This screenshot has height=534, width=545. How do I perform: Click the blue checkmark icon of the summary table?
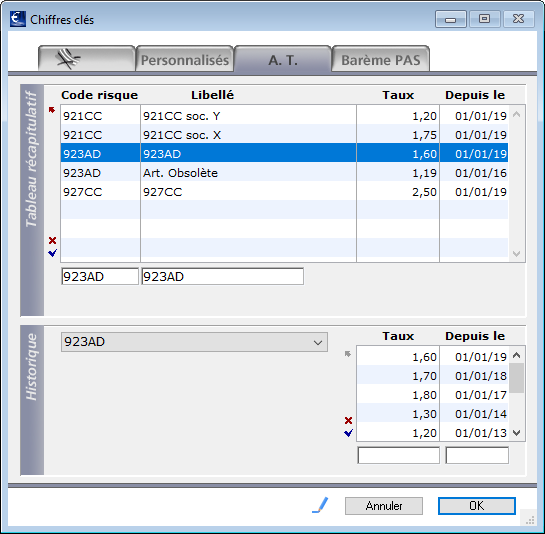tap(52, 253)
